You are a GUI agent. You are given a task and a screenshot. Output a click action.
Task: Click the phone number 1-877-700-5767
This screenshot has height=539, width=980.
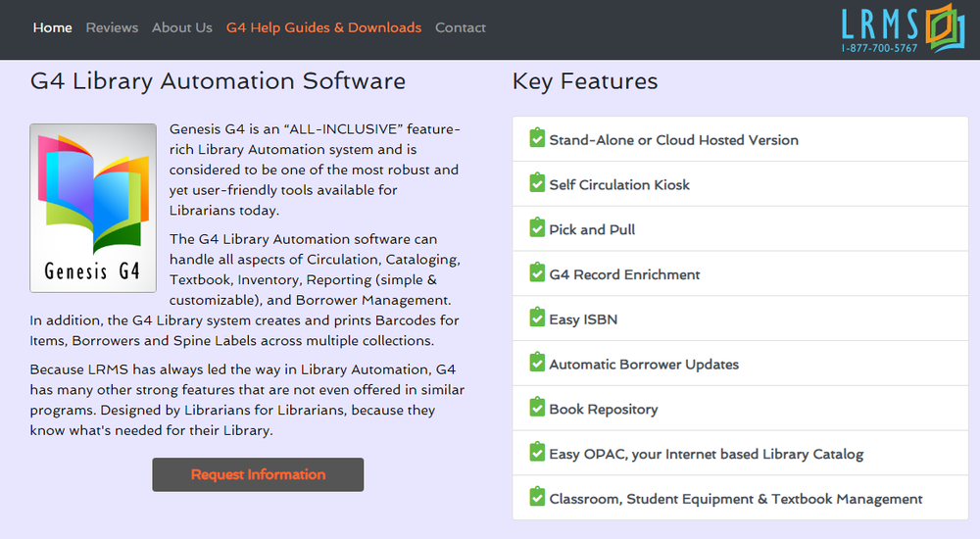point(879,48)
